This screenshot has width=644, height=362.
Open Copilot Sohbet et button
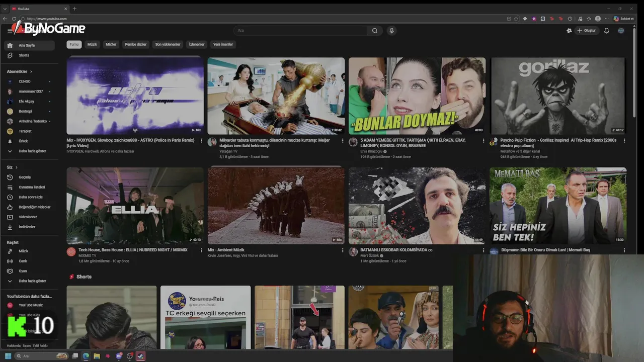623,19
